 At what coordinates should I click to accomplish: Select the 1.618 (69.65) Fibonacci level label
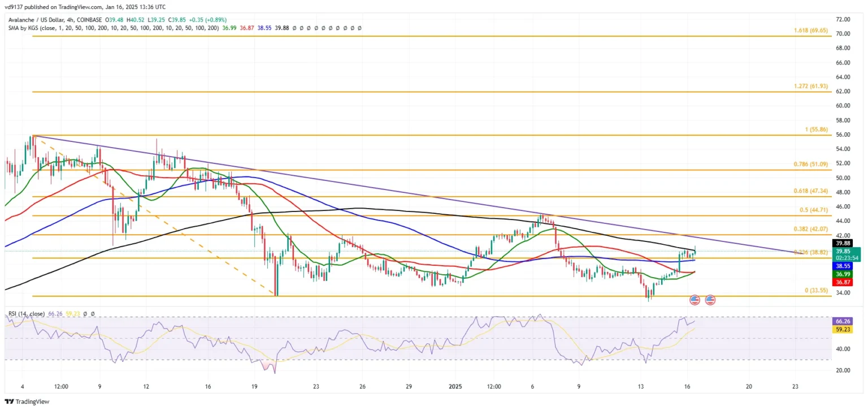point(810,30)
